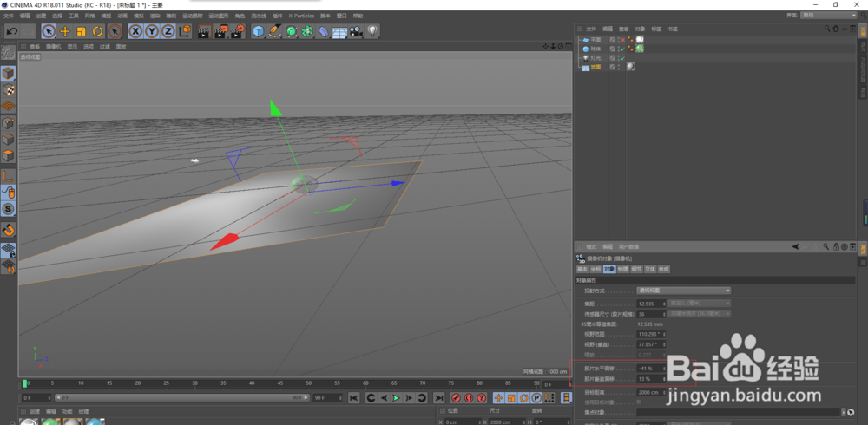Switch to 物理 attribute tab
This screenshot has width=868, height=425.
tap(622, 269)
